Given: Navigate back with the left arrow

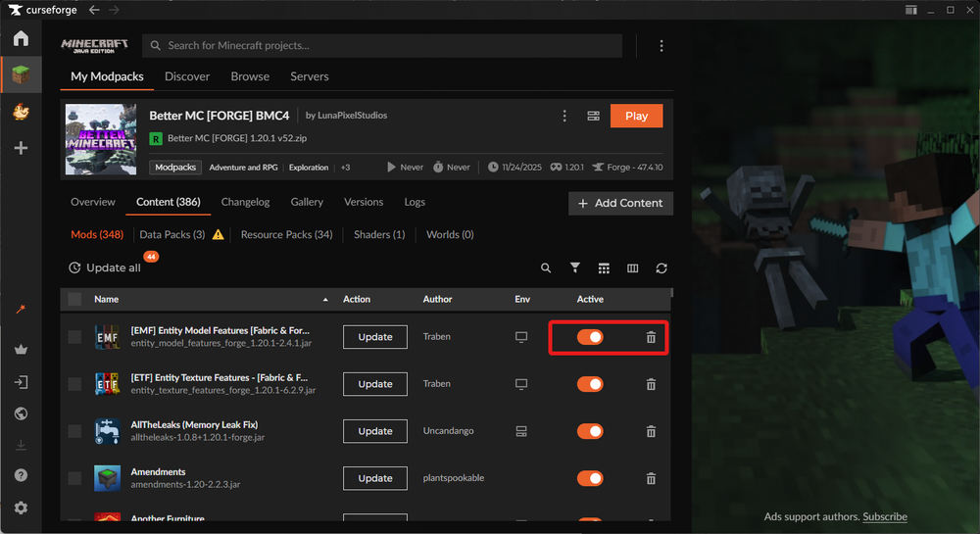Looking at the screenshot, I should 94,10.
